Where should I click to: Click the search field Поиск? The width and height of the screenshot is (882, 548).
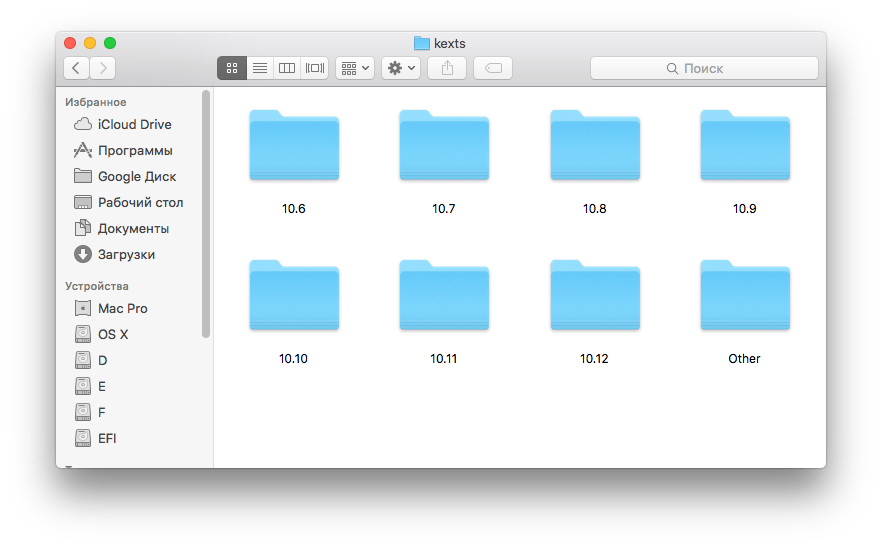coord(704,68)
